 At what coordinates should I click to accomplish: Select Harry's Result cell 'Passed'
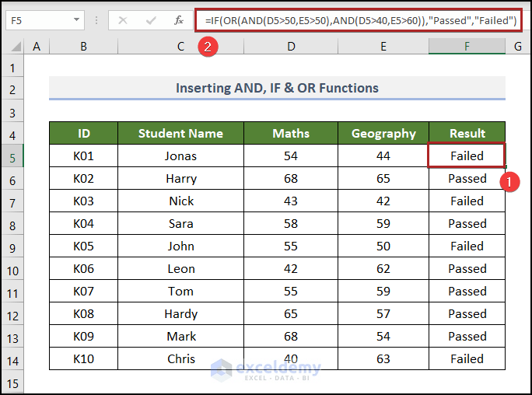click(x=467, y=178)
